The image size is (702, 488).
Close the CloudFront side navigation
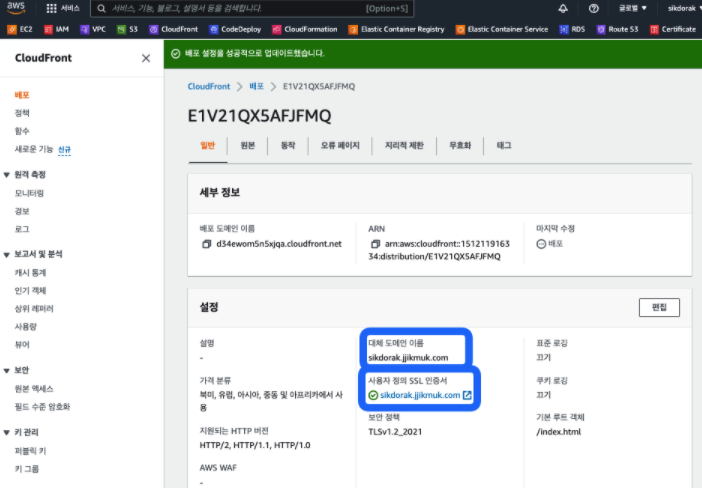146,58
